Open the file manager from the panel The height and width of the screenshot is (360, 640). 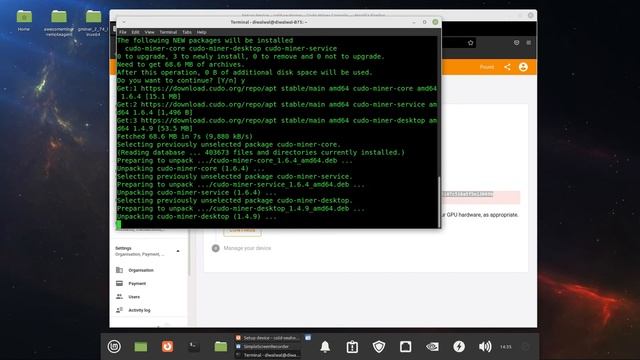tap(220, 347)
